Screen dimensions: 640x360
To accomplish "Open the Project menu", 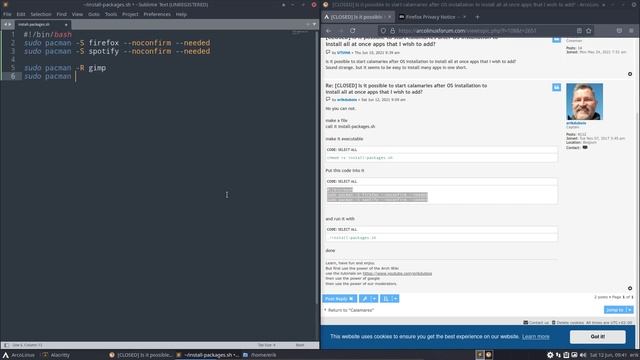I will pos(130,14).
